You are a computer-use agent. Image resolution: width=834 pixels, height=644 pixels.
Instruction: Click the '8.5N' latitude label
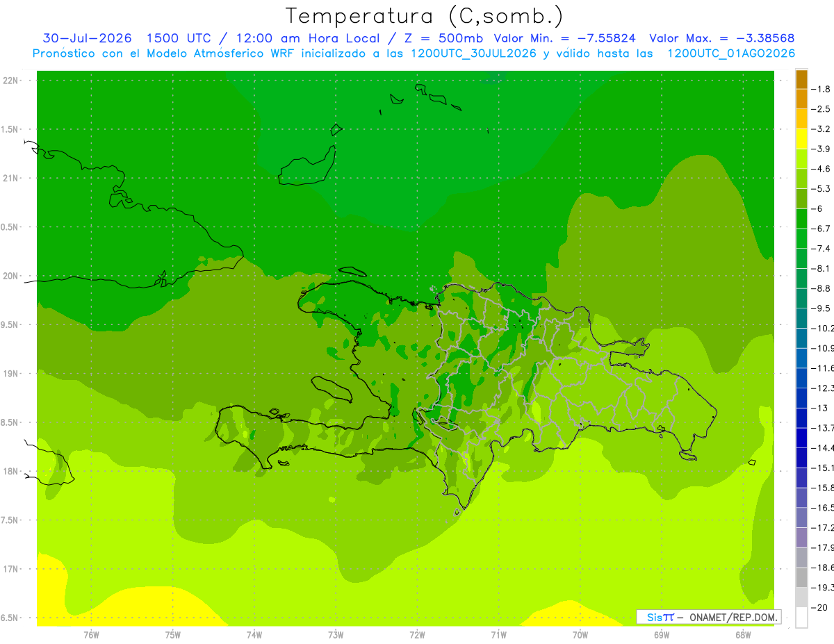(8, 422)
